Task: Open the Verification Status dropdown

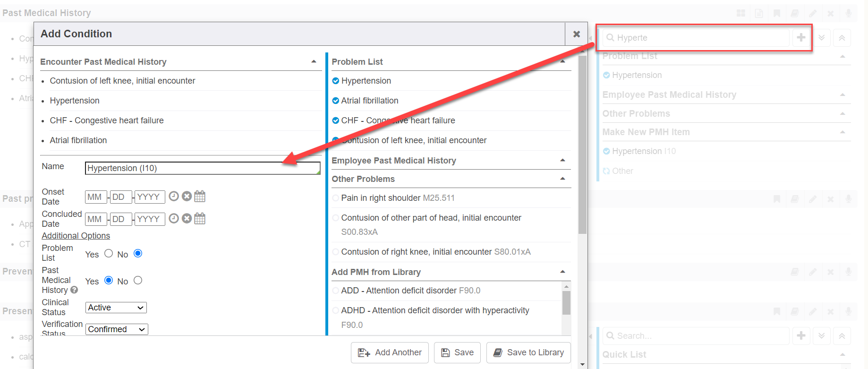Action: [117, 329]
